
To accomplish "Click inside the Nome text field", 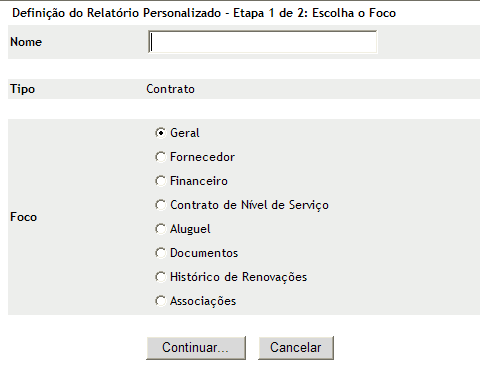I will click(263, 42).
